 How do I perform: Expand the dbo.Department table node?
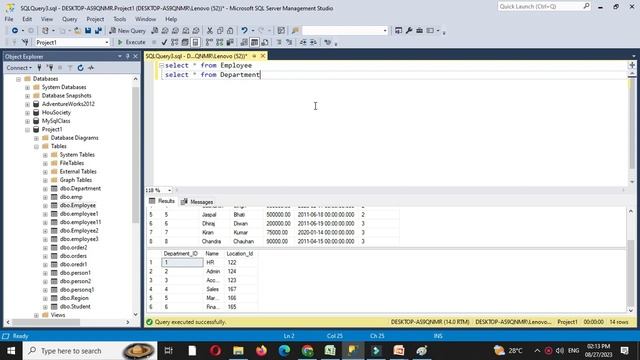tap(45, 189)
